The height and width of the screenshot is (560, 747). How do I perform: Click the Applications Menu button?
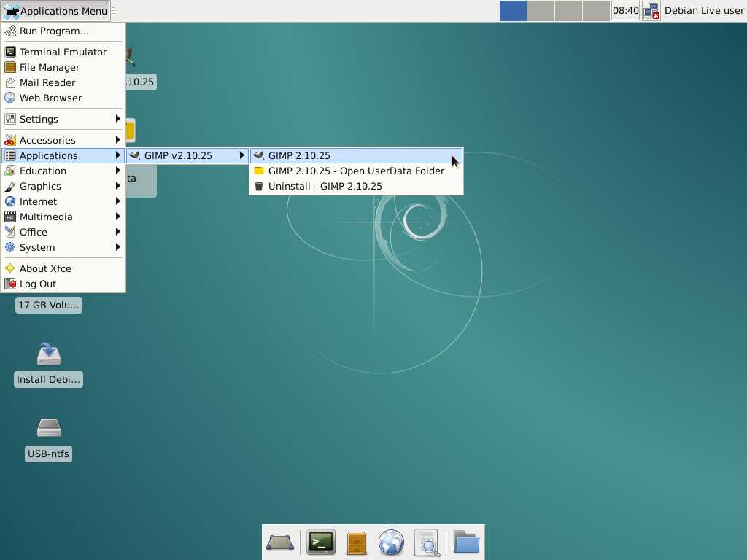[56, 11]
